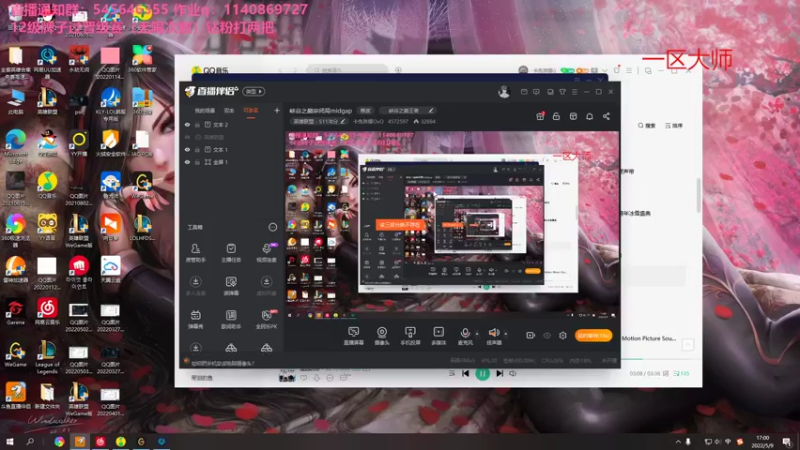
Task: Open the taskbar clock and date
Action: pos(762,442)
